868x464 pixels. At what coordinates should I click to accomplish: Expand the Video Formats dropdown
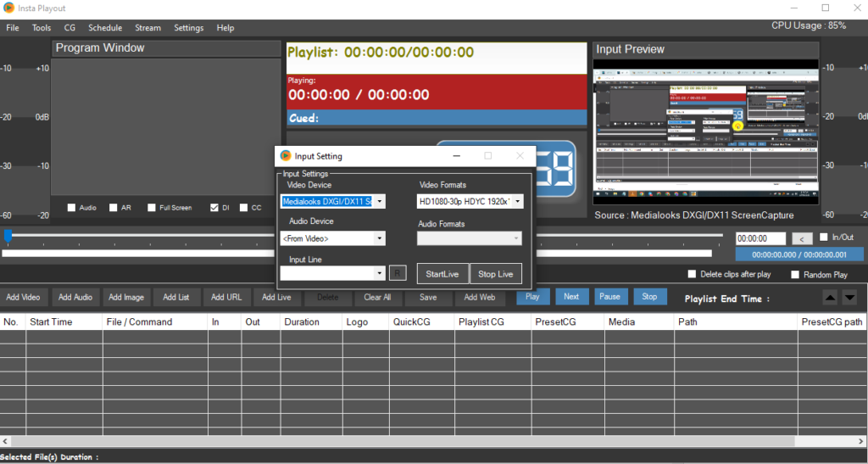pos(518,202)
